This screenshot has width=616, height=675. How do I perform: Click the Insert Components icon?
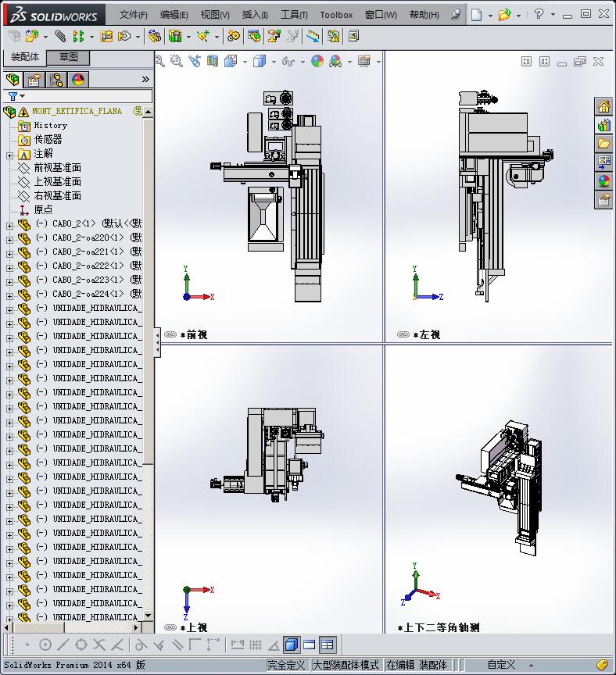point(31,36)
